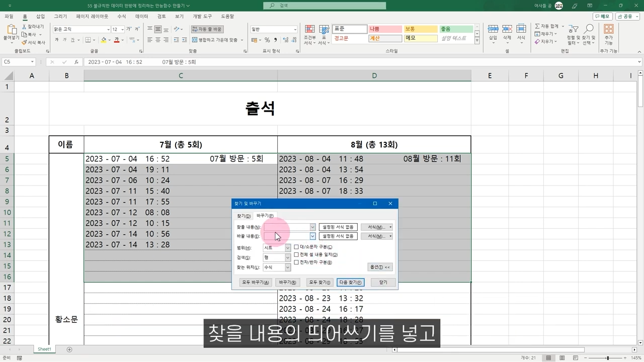
Task: Toggle Wrap Text (자동 줄 바꿈)
Action: coord(207,29)
